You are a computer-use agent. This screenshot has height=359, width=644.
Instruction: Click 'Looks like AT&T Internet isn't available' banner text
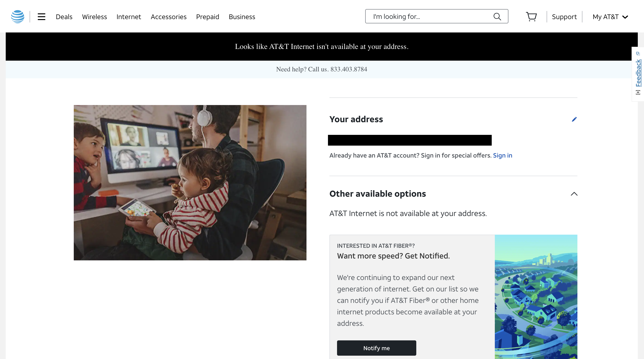[322, 47]
